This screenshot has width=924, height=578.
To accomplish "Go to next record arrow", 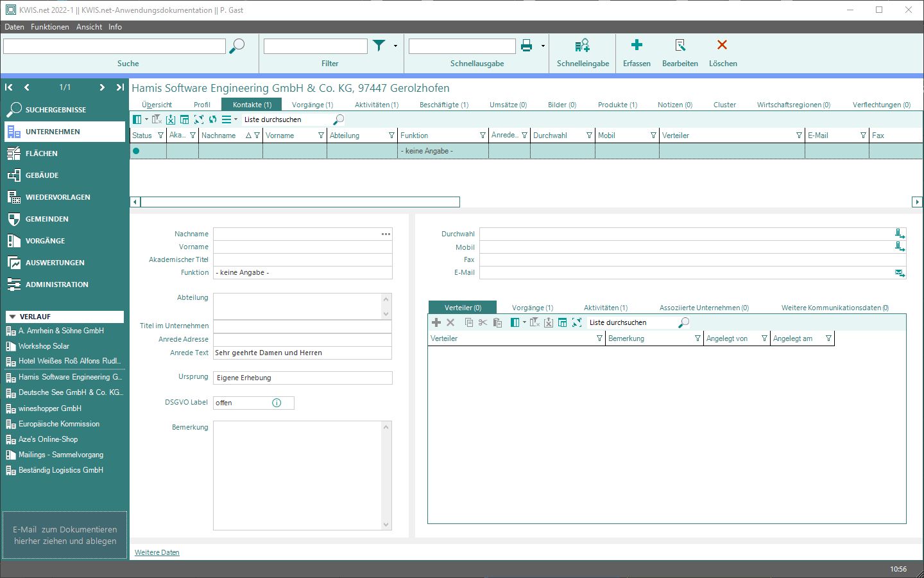I will 102,87.
